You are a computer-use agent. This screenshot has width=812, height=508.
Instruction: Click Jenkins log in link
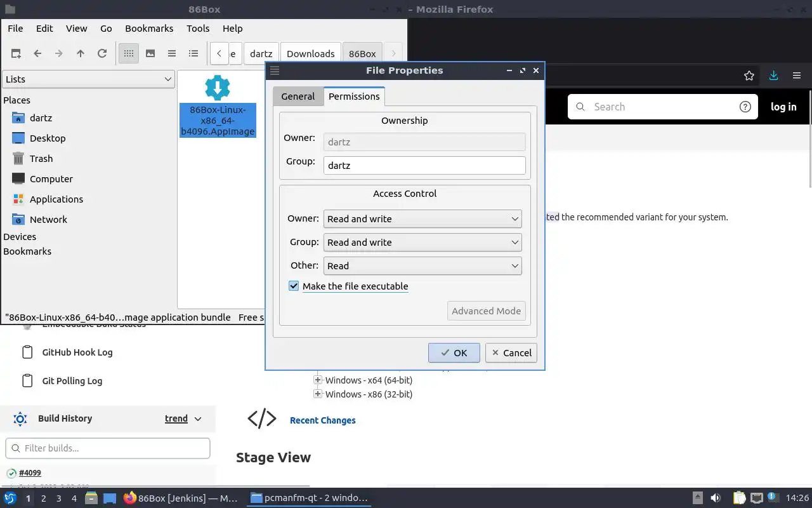[783, 107]
